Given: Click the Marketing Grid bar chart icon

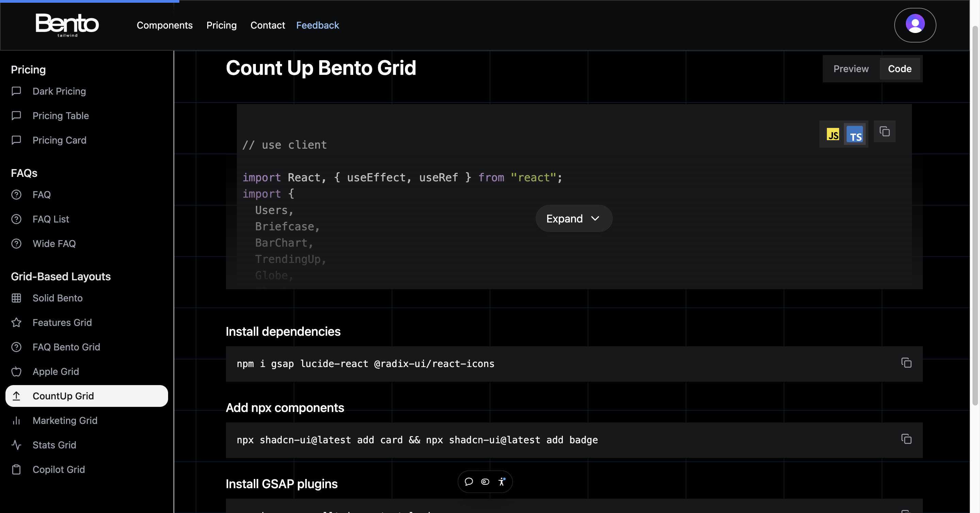Looking at the screenshot, I should point(16,420).
